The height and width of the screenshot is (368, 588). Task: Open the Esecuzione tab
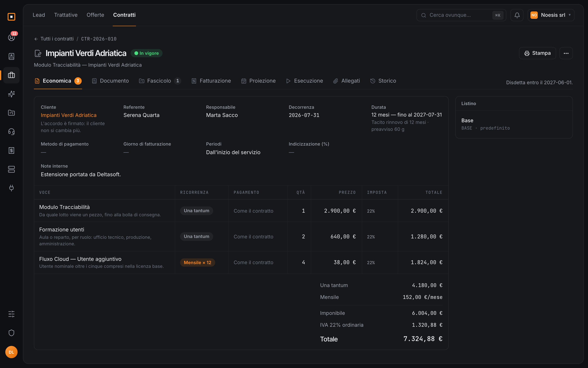pos(304,81)
